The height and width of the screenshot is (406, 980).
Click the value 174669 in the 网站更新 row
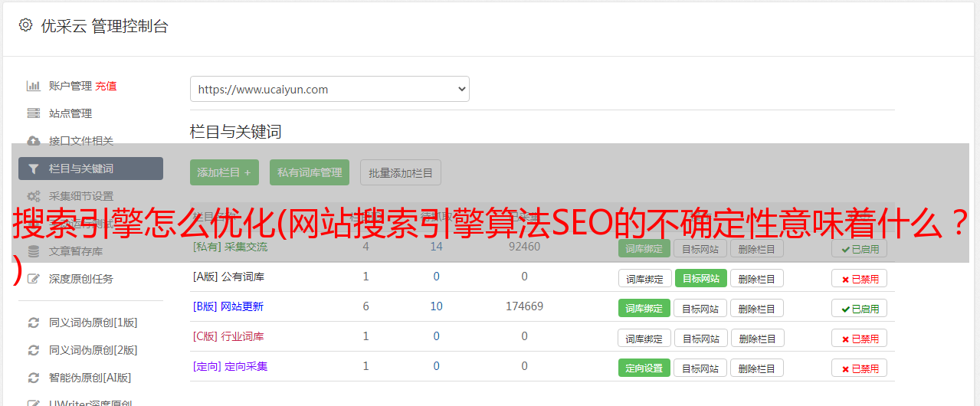click(524, 306)
